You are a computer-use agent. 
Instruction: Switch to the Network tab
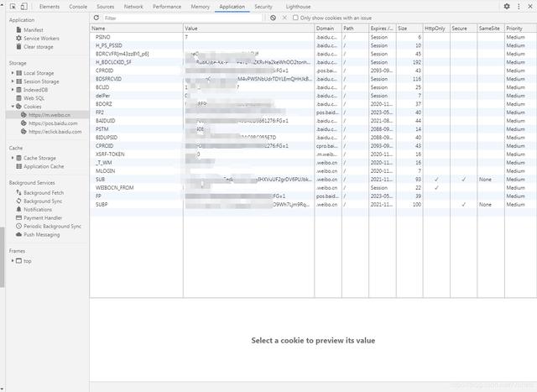click(x=133, y=6)
